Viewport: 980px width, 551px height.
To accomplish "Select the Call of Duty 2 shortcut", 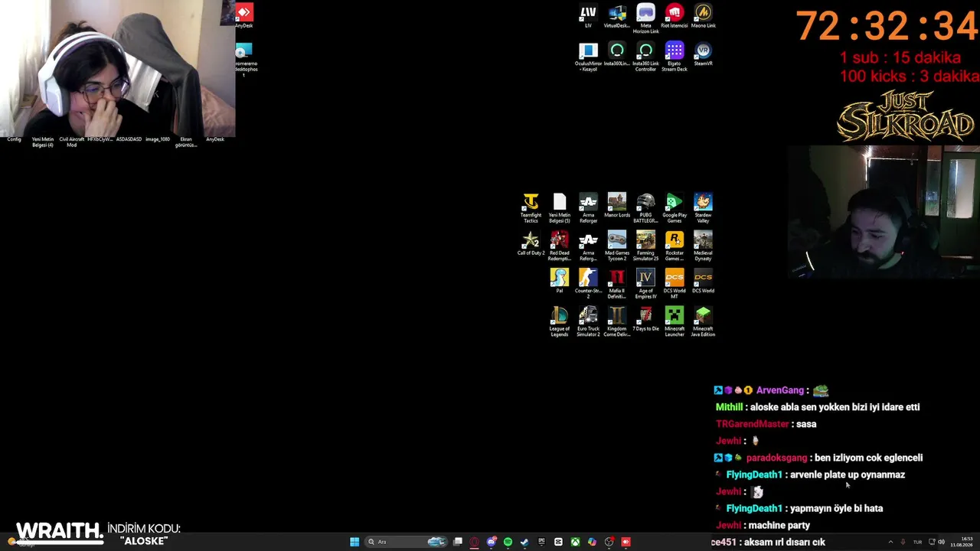I will click(531, 243).
